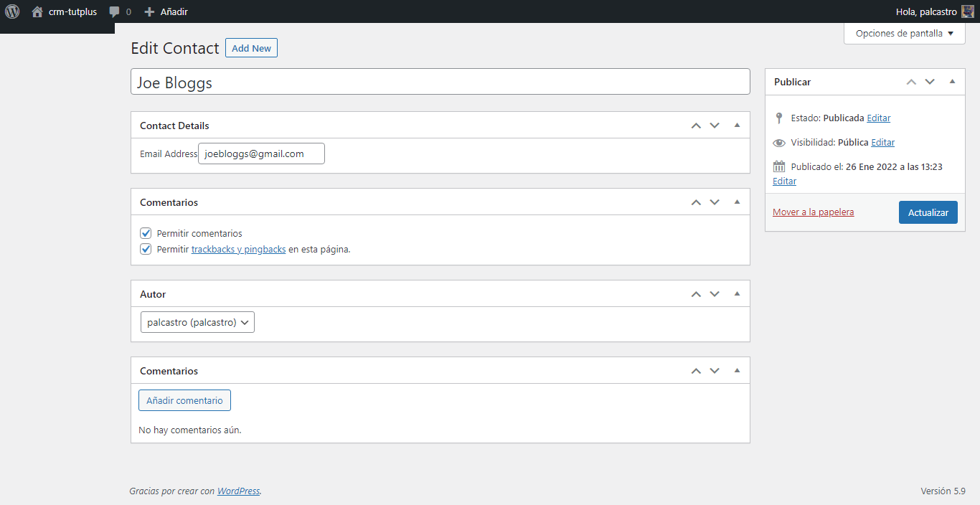Open the comments bubble icon in the toolbar
980x505 pixels.
click(x=114, y=11)
